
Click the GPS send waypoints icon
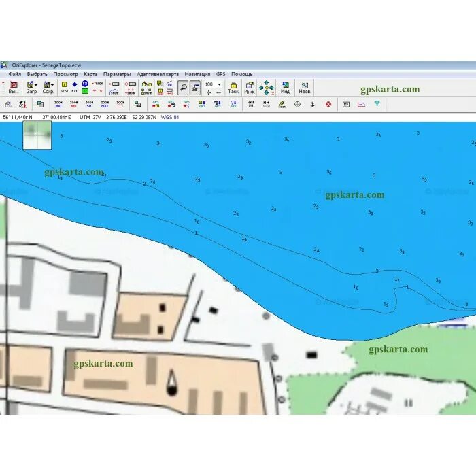[x=156, y=105]
